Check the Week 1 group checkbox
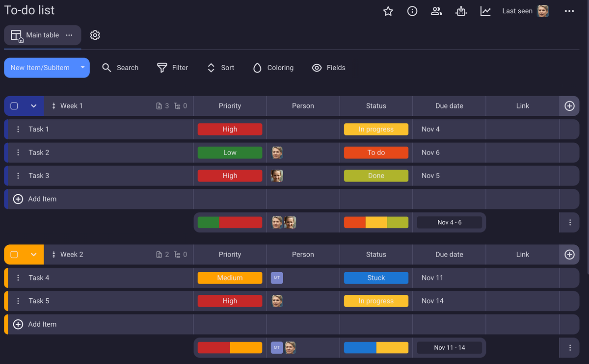 click(x=14, y=106)
